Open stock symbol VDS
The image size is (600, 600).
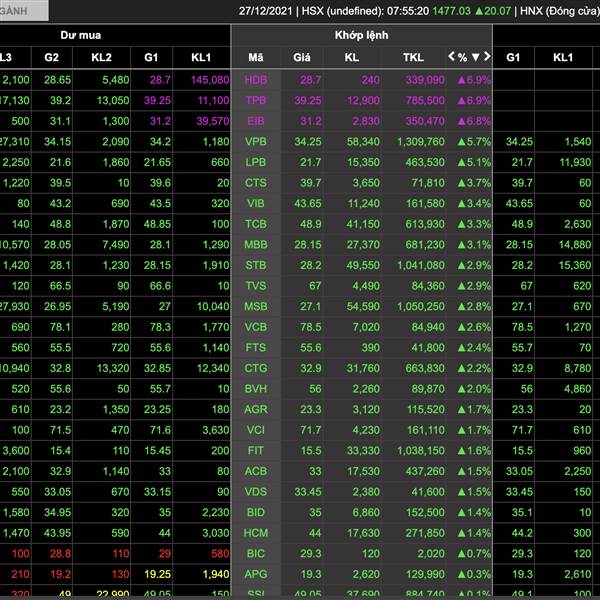tap(256, 492)
